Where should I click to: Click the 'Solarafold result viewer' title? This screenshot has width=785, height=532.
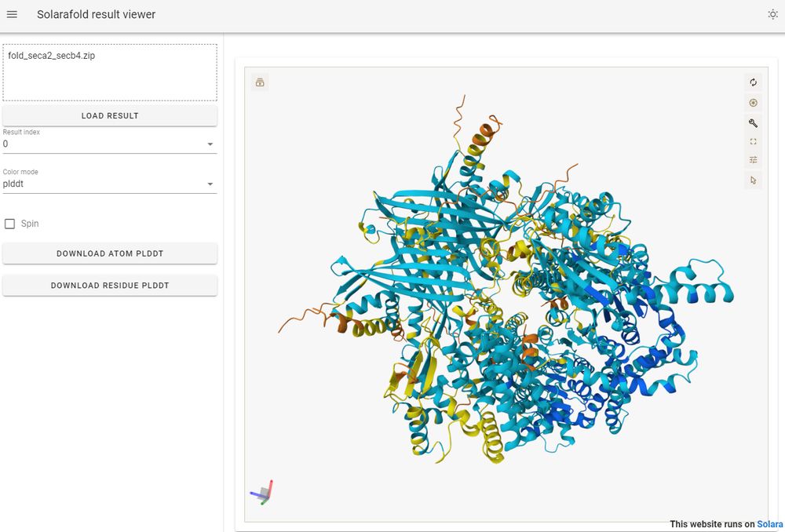(x=96, y=14)
